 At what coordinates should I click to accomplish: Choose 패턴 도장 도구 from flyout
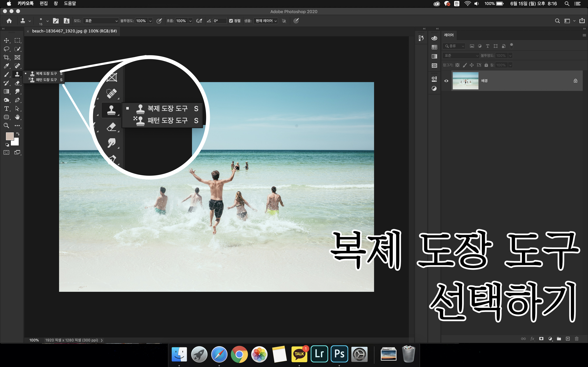[46, 80]
